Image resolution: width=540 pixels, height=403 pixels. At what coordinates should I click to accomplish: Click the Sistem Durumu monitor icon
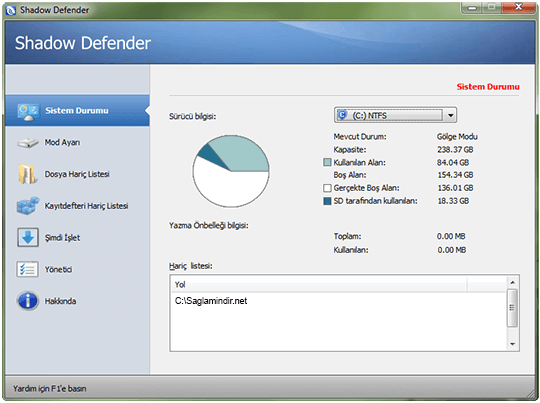point(28,112)
